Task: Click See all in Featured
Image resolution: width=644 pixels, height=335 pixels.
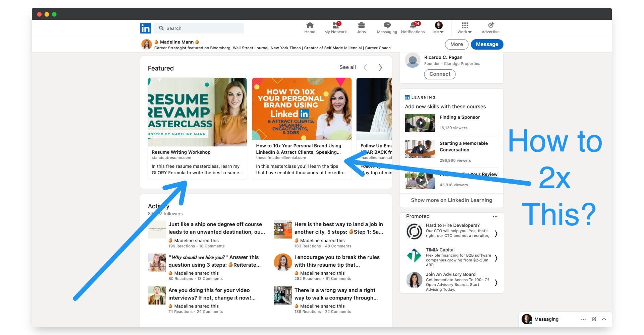Action: tap(347, 67)
